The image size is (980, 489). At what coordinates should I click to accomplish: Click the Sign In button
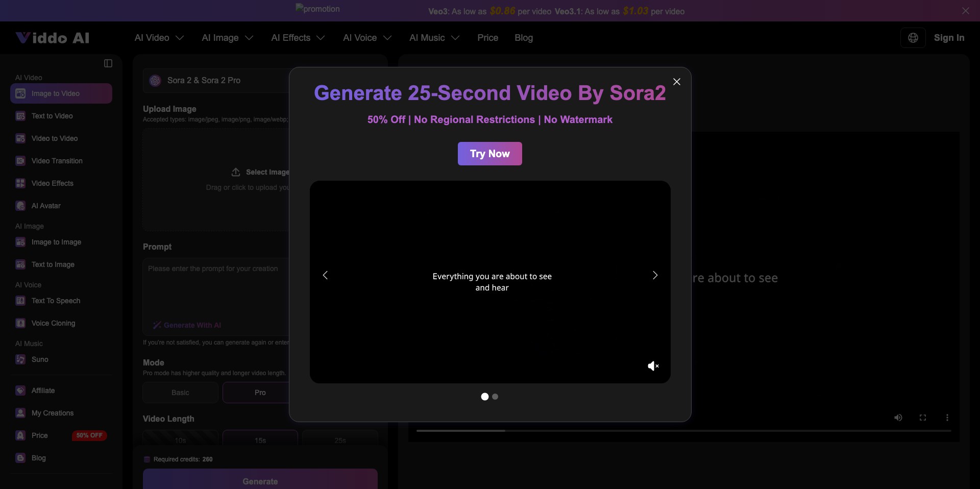(949, 38)
